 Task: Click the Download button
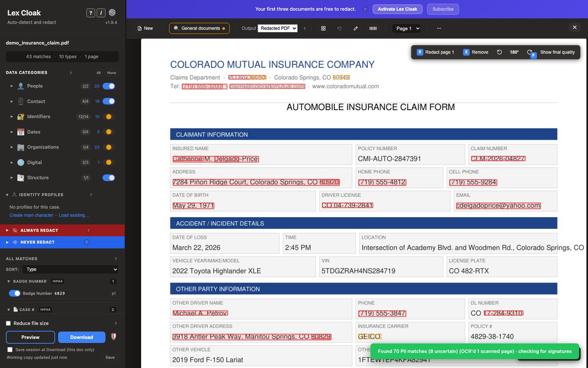point(82,337)
